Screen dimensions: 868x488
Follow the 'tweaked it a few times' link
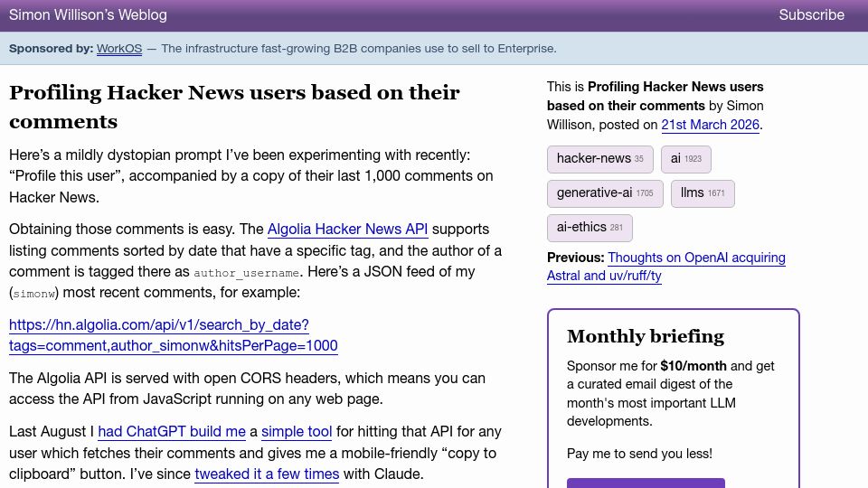tap(267, 474)
